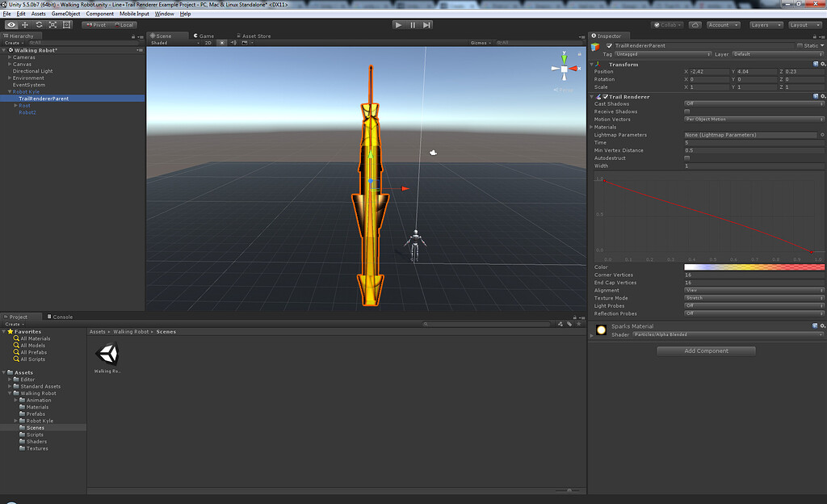Enable the Autodestruct checkbox
Image resolution: width=827 pixels, height=504 pixels.
(x=687, y=158)
